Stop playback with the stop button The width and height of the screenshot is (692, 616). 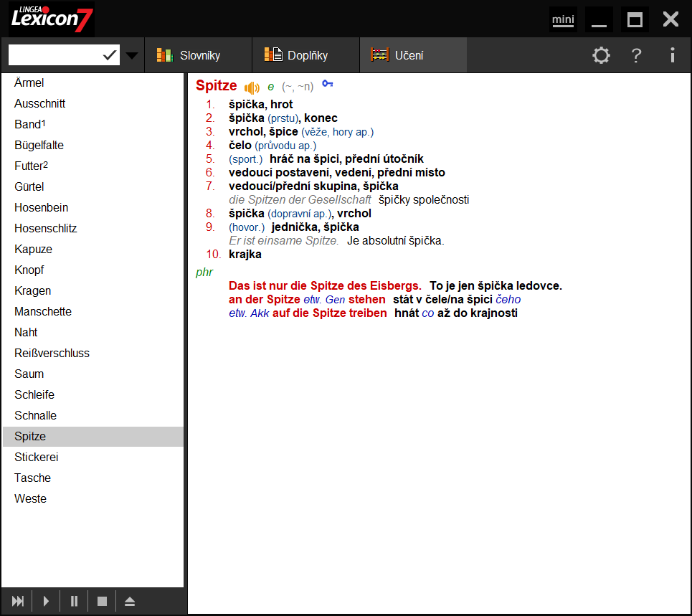coord(102,600)
